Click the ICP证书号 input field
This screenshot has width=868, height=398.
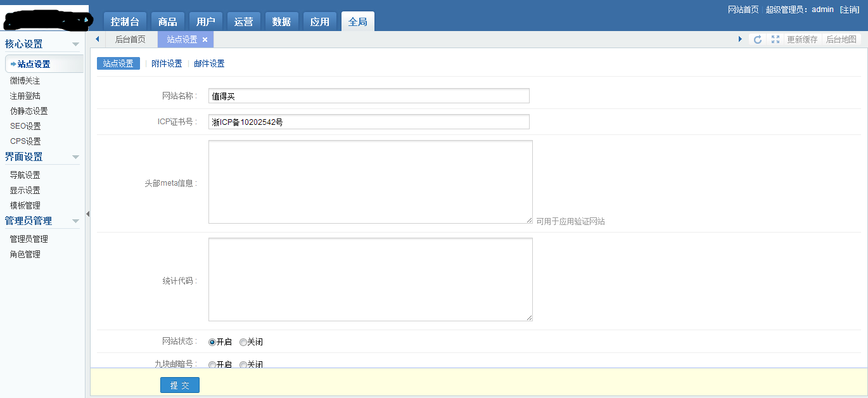369,122
